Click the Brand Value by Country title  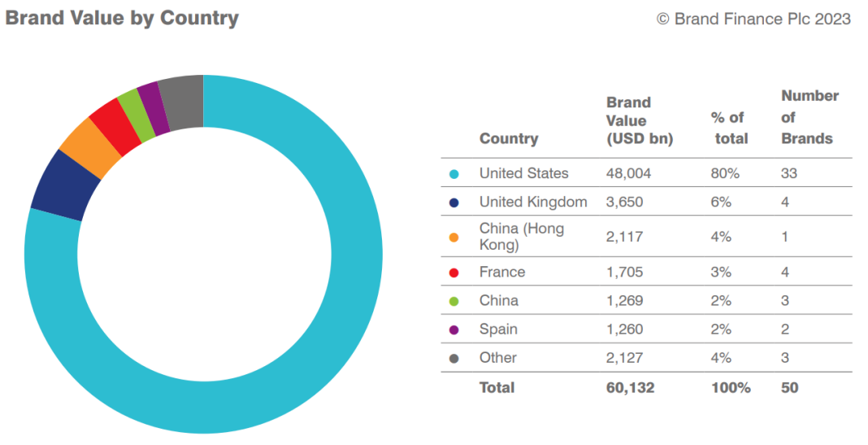122,19
